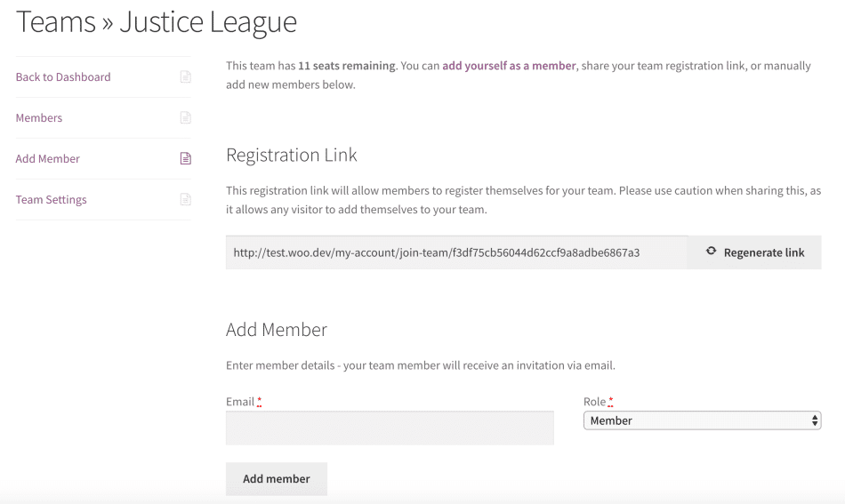Click the 'This registration link will allow' paragraph
This screenshot has width=845, height=504.
point(523,200)
